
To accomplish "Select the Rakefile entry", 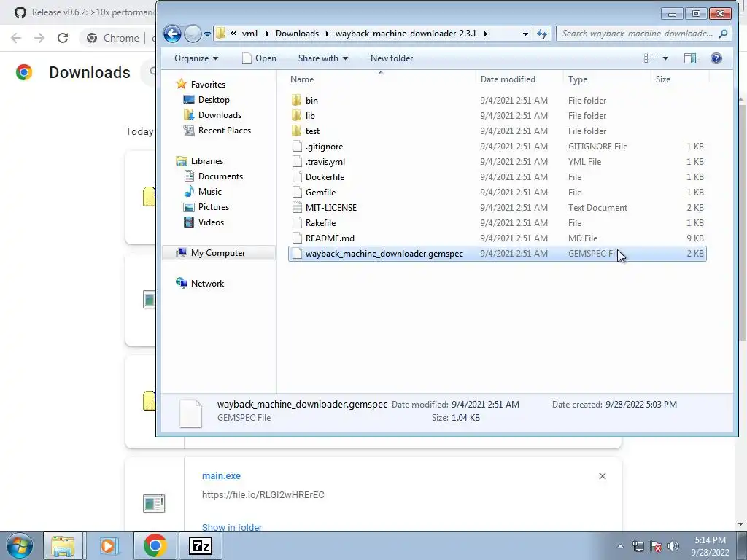I will [x=497, y=222].
